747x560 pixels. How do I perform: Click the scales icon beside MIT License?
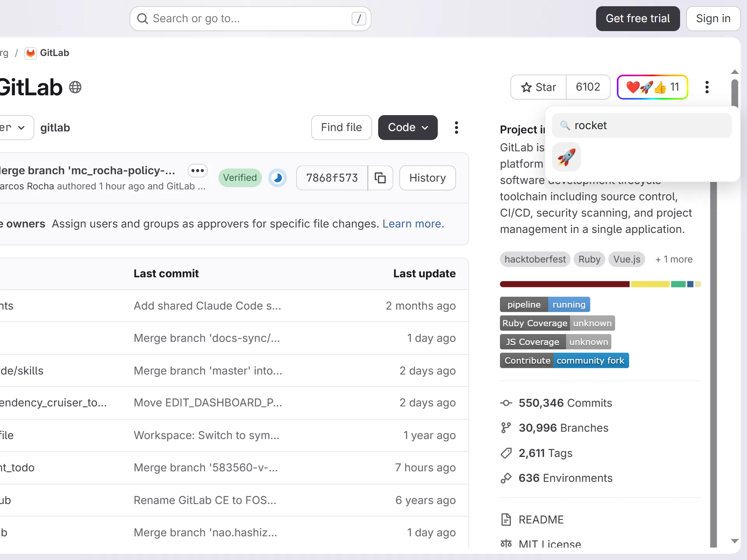coord(506,543)
